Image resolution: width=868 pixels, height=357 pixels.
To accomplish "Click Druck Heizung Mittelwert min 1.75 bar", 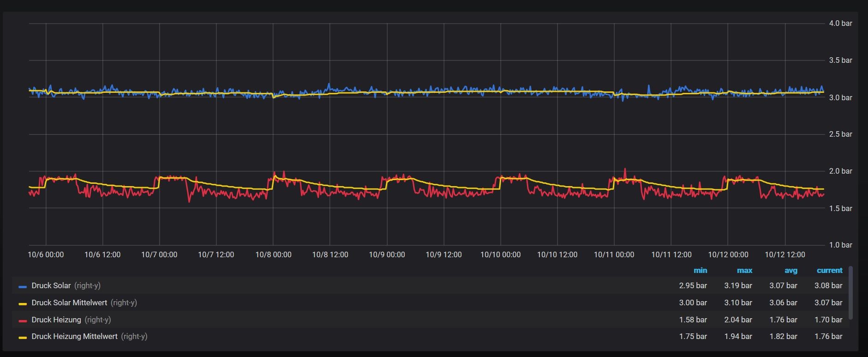I will (x=693, y=336).
